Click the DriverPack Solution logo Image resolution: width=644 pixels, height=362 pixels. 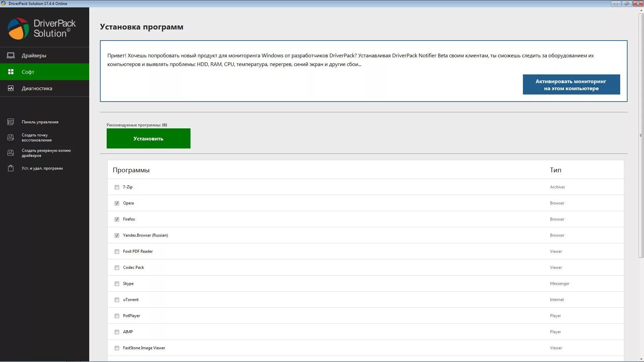(42, 28)
